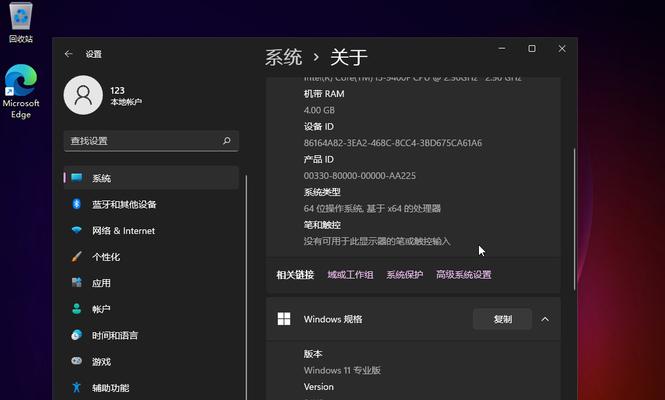This screenshot has width=665, height=400.
Task: Select 系统 in the settings sidebar
Action: (151, 178)
